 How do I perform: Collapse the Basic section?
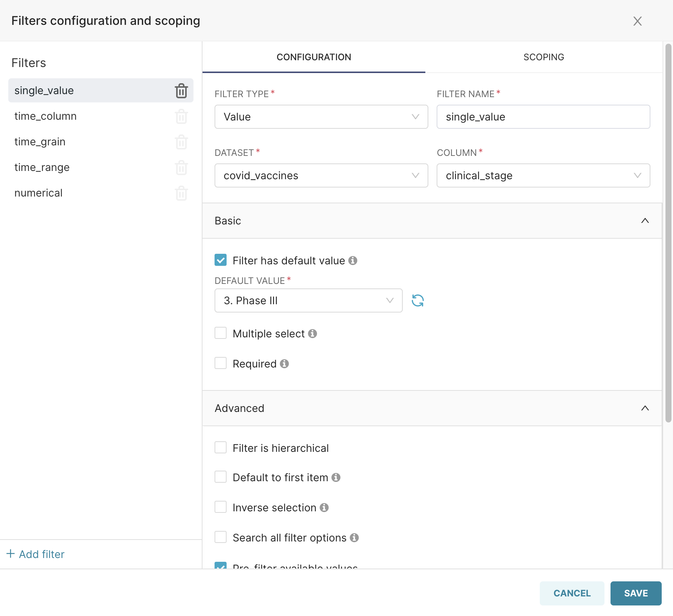point(432,221)
